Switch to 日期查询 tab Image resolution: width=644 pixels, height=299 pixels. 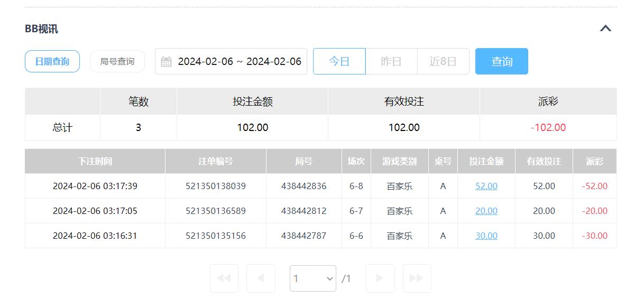52,62
